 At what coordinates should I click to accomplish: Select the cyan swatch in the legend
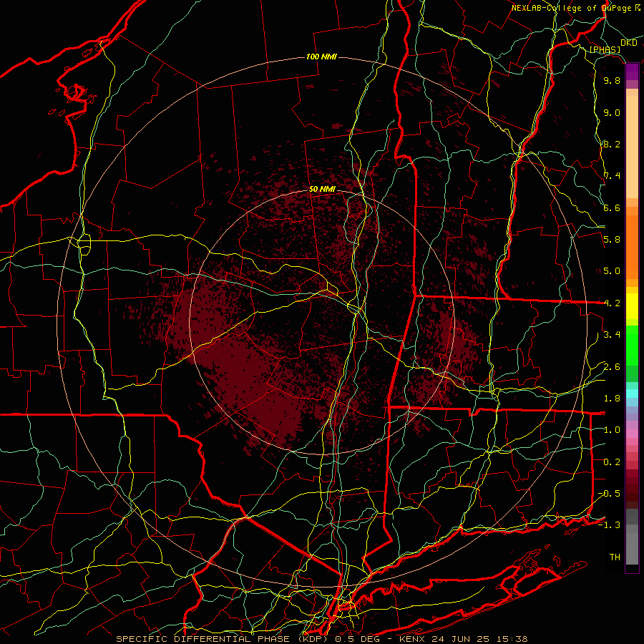coord(632,394)
